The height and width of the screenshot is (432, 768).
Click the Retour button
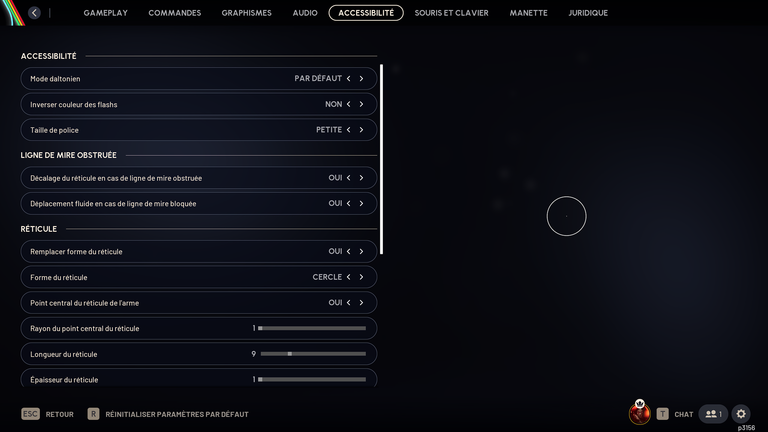(x=59, y=414)
